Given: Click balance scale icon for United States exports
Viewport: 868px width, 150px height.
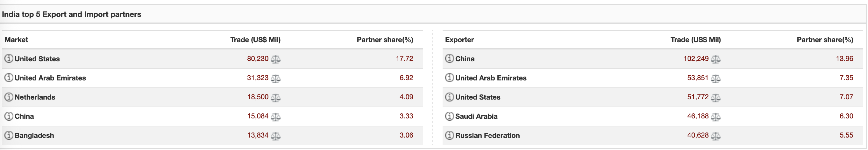Looking at the screenshot, I should click(275, 59).
